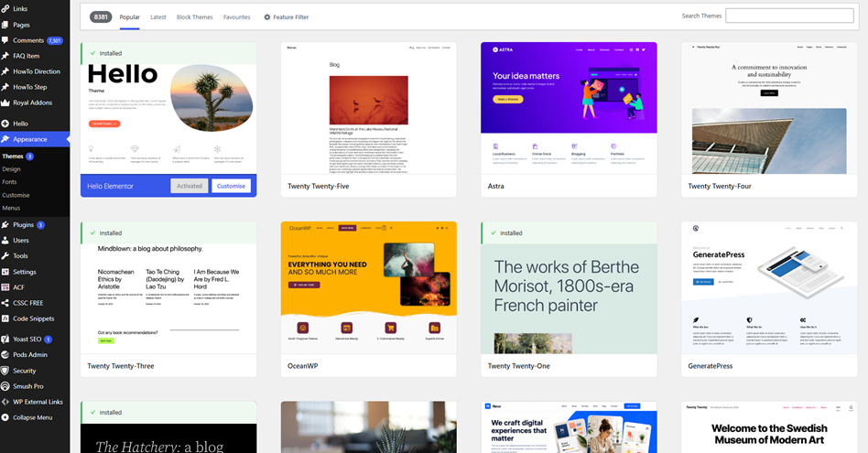
Task: Click the HowTo Direction pin icon
Action: pyautogui.click(x=5, y=71)
